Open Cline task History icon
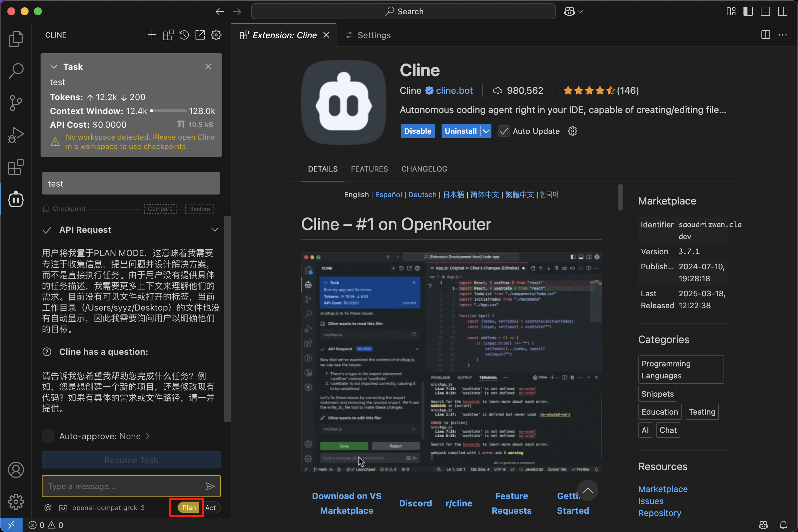 coord(184,35)
